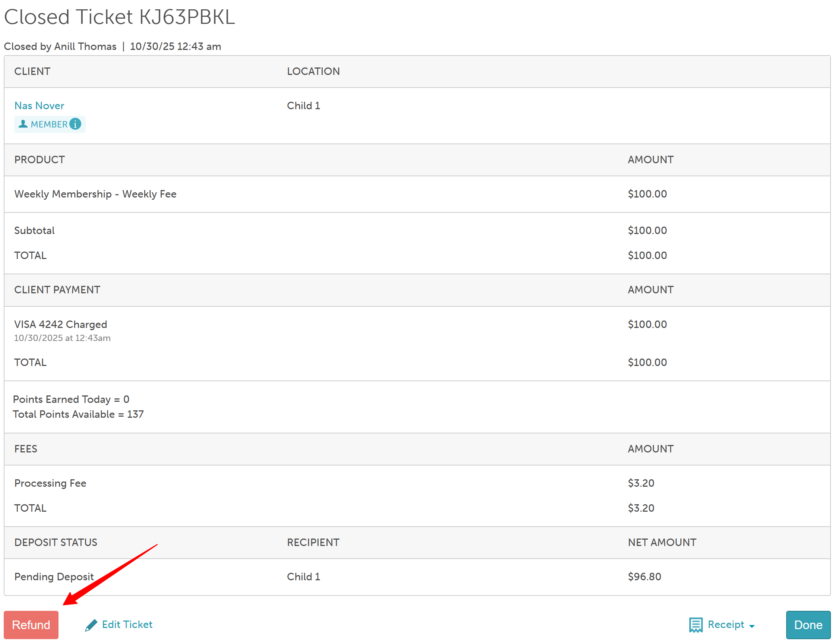Click the pencil icon next to Edit Ticket

tap(91, 625)
